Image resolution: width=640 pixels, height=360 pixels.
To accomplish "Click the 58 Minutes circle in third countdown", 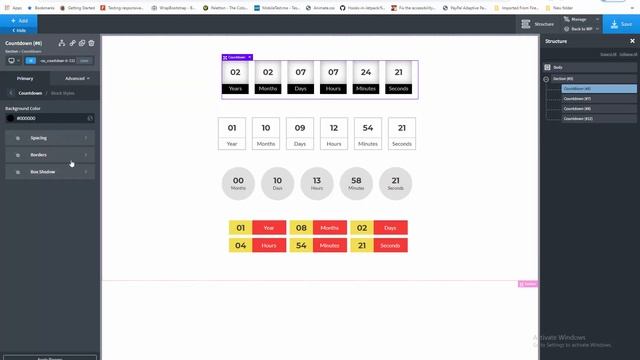I will [x=356, y=183].
